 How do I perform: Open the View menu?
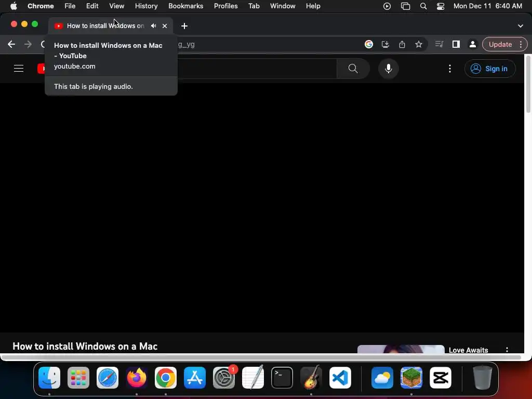pos(117,6)
